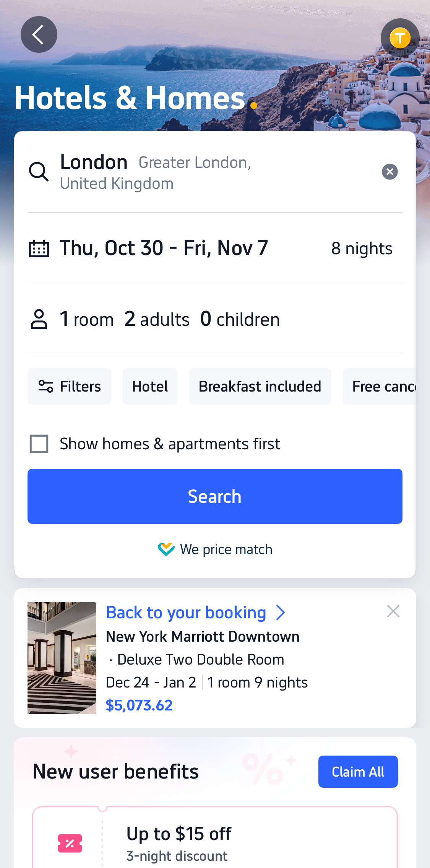Click the hotel lobby thumbnail image
The width and height of the screenshot is (430, 868).
click(x=62, y=658)
